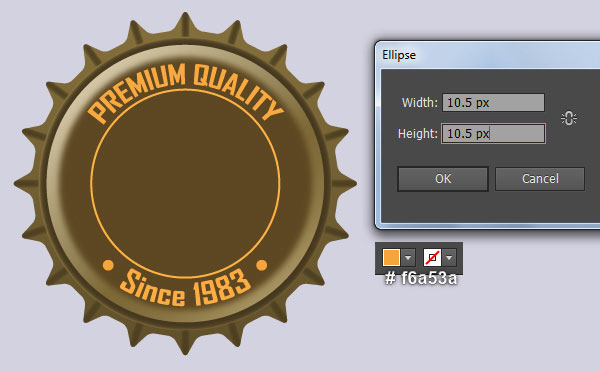Open the fill color dropdown arrow
Image resolution: width=600 pixels, height=372 pixels.
click(408, 258)
